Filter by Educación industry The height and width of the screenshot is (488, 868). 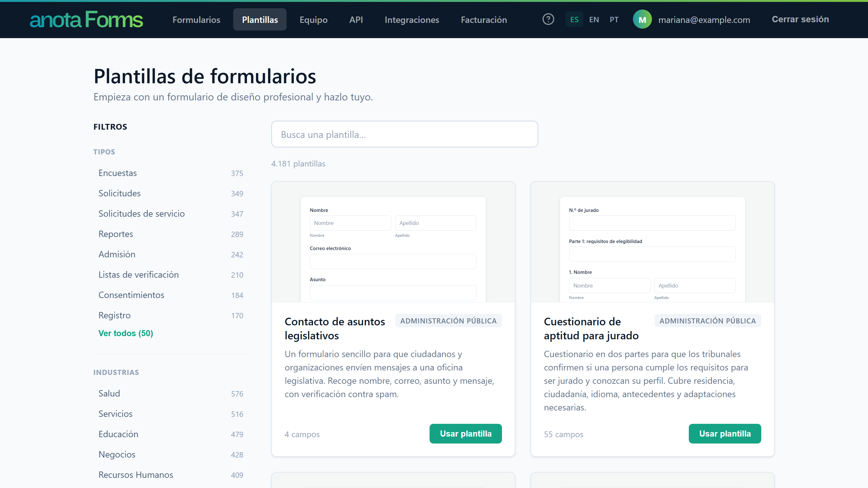click(x=171, y=434)
